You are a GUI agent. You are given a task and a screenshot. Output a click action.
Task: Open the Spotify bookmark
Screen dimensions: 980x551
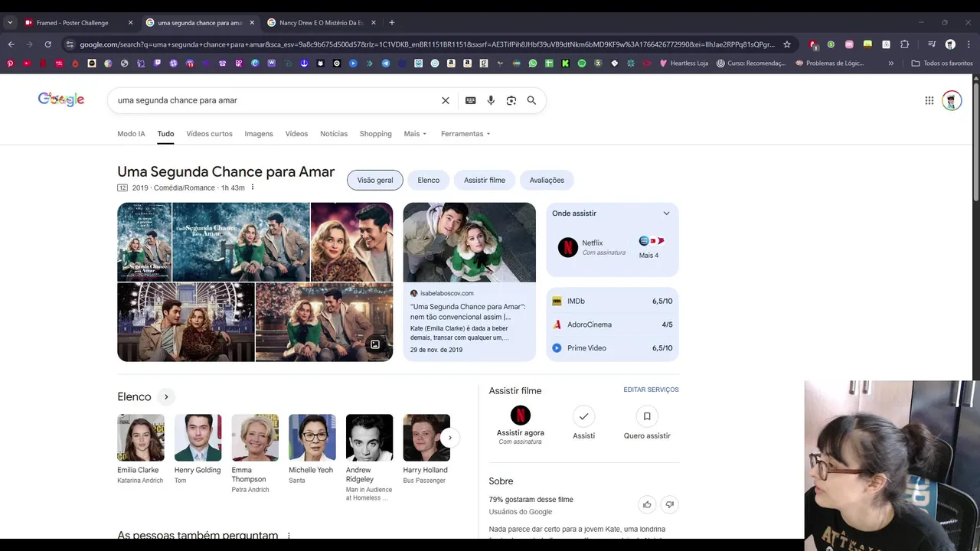581,64
